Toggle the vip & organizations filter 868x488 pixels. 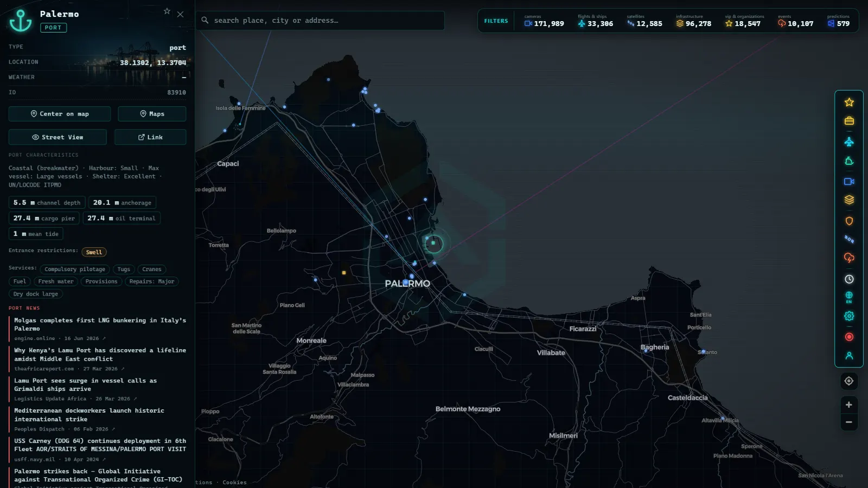click(744, 21)
